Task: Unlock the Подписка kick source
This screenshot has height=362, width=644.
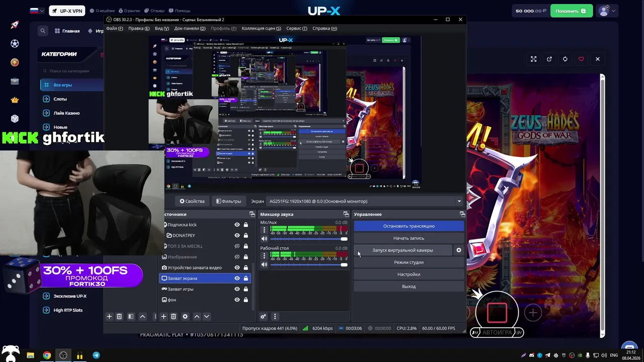Action: [x=246, y=225]
